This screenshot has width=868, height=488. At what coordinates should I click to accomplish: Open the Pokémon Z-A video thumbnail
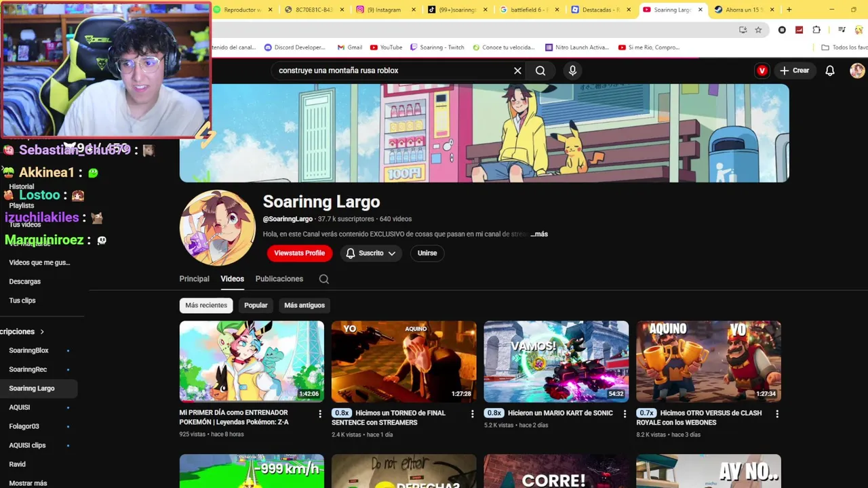252,361
